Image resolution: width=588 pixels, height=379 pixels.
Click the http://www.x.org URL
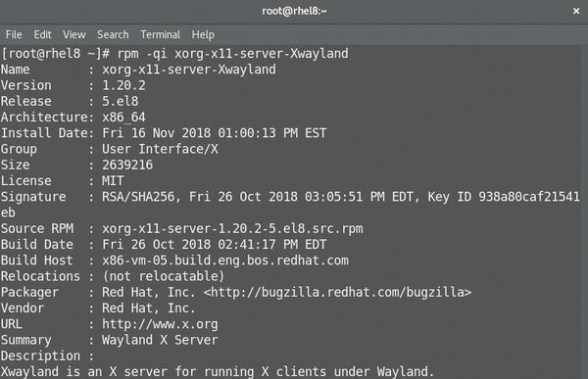click(160, 324)
